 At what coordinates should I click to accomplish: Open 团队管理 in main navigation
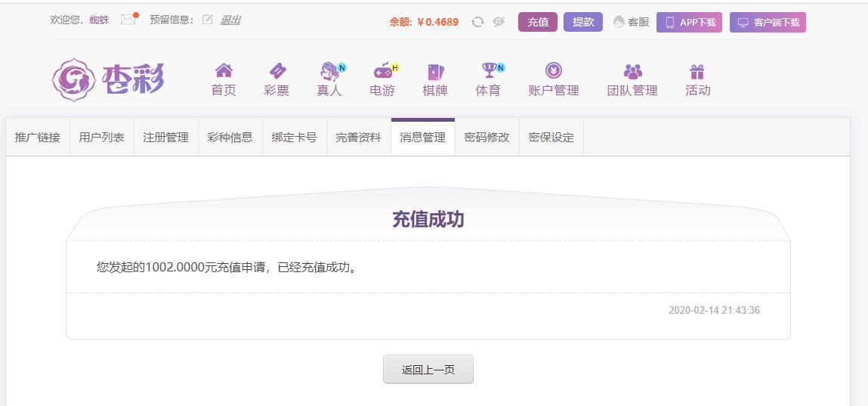[632, 90]
